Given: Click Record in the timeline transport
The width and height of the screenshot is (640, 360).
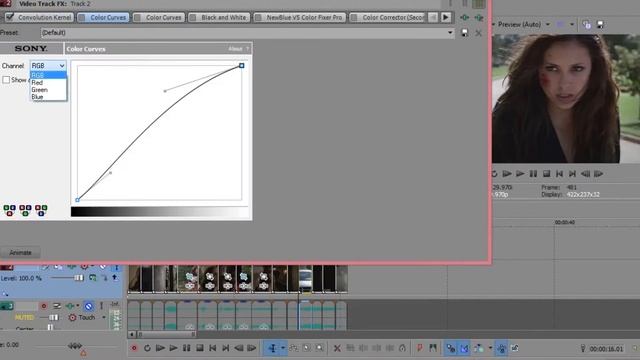Looking at the screenshot, I should click(134, 348).
